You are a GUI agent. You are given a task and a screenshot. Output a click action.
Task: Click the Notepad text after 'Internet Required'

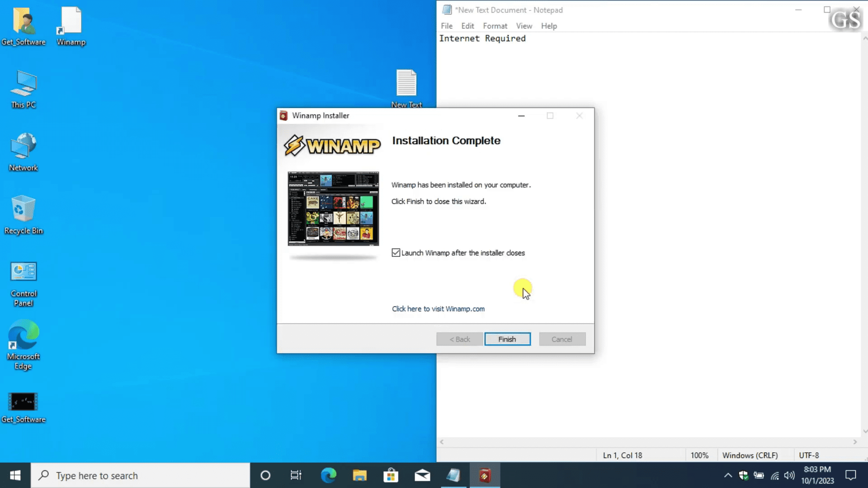(527, 38)
